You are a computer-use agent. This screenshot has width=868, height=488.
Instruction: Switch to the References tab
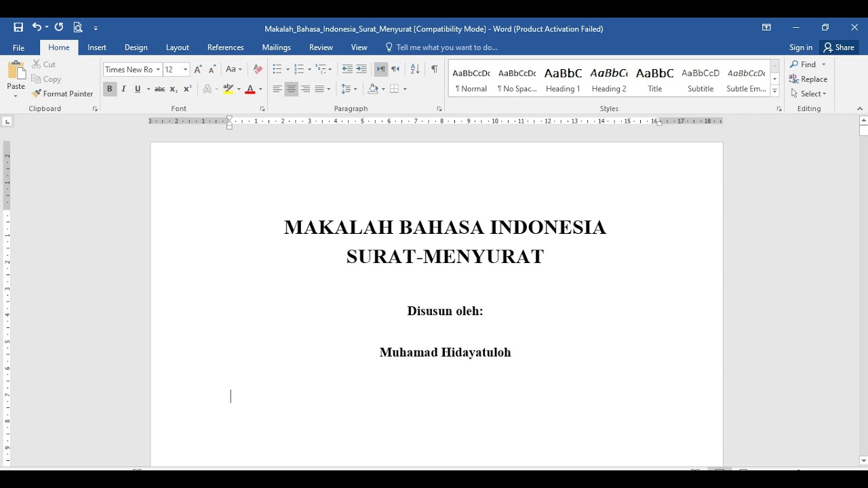coord(226,47)
